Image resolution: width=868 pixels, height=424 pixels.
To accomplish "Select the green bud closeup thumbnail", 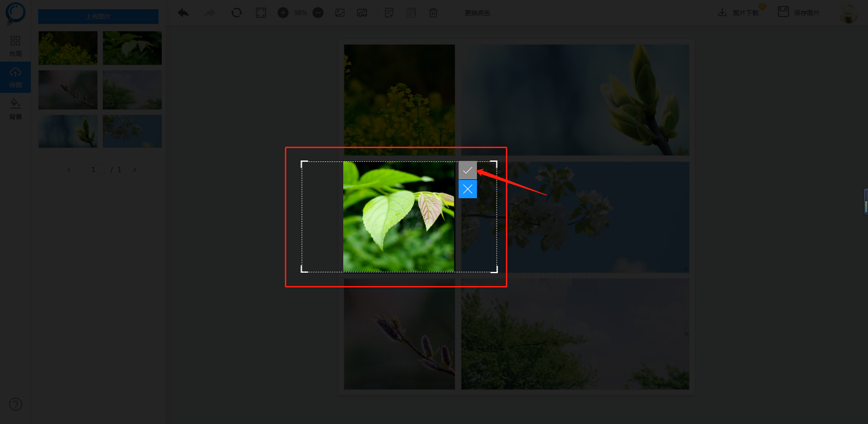I will pos(68,131).
